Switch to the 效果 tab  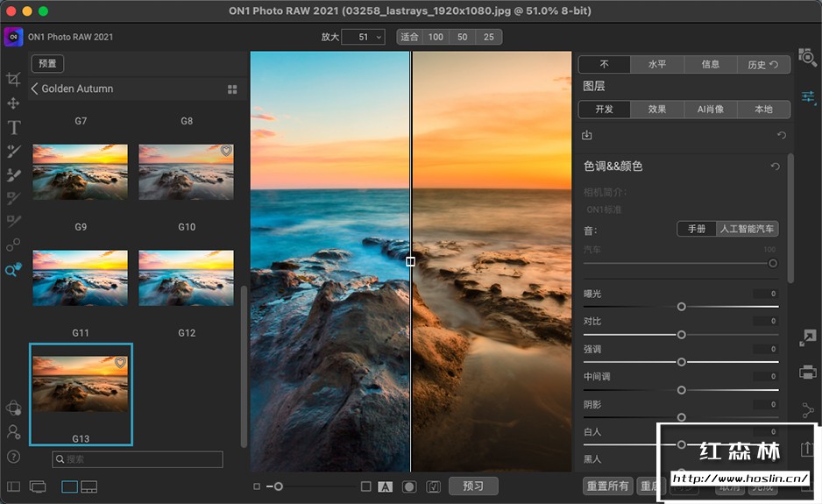click(657, 110)
